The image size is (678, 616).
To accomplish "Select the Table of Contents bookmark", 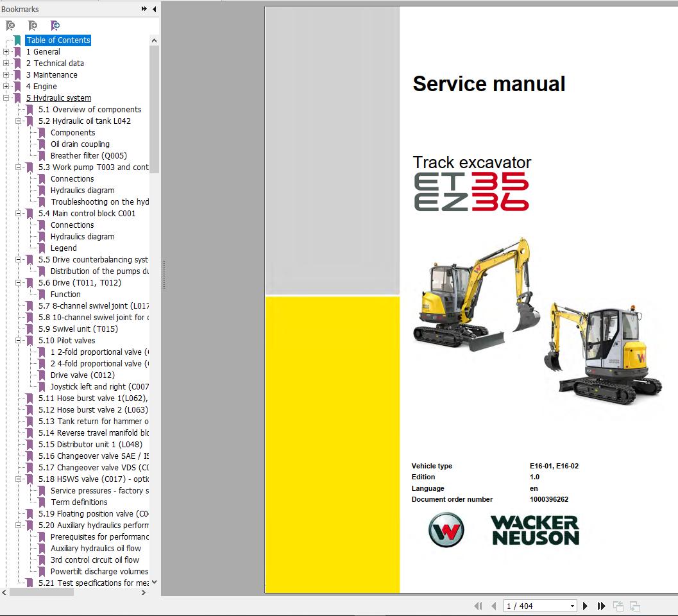I will click(x=58, y=40).
